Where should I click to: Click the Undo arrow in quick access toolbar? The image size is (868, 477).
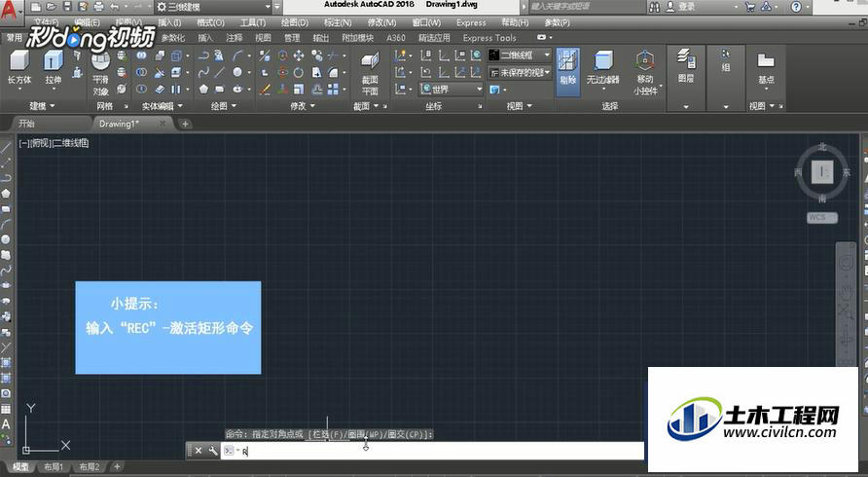tap(115, 7)
